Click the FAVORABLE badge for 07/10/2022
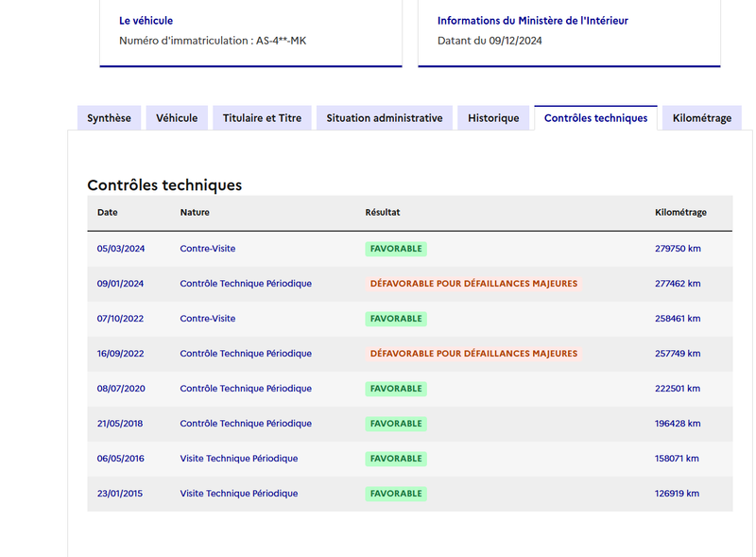 [x=396, y=319]
